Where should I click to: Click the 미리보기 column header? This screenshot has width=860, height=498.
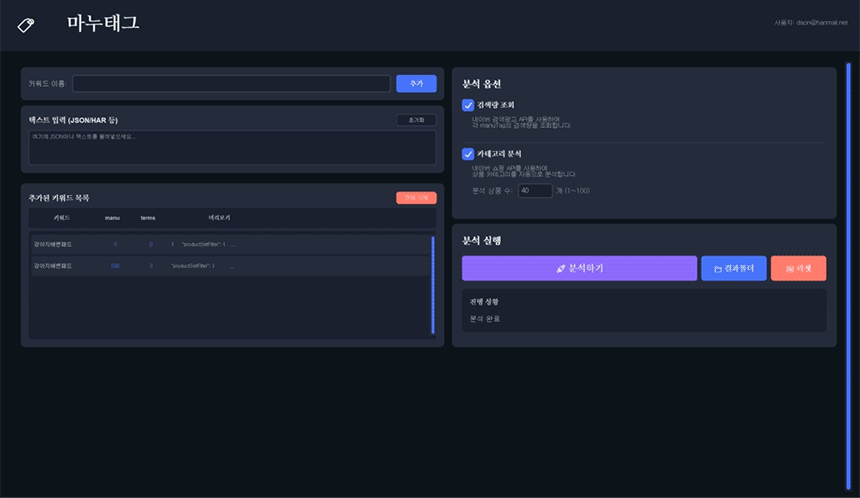(219, 217)
